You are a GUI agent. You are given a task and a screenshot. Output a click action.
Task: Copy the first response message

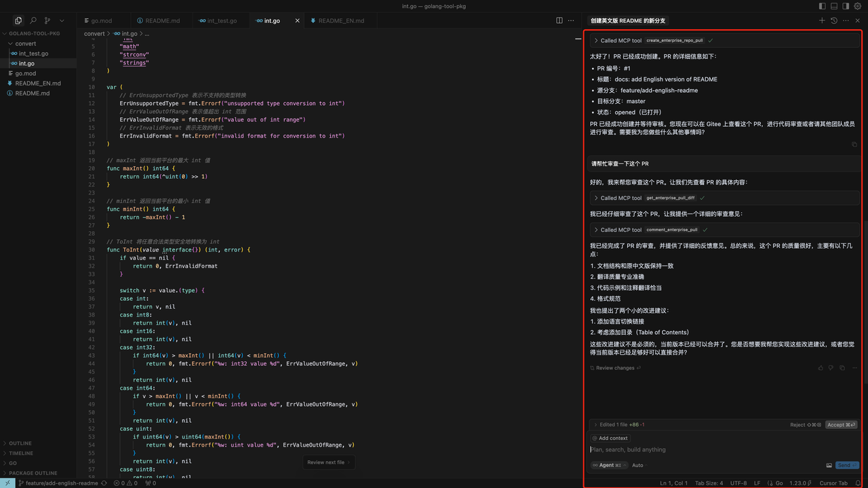tap(854, 144)
